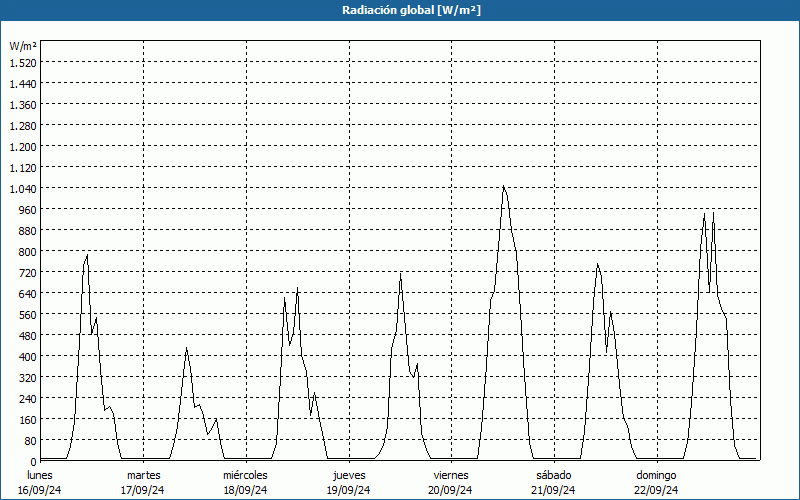Click the 18/09/24 date label
The height and width of the screenshot is (500, 800).
pyautogui.click(x=245, y=490)
